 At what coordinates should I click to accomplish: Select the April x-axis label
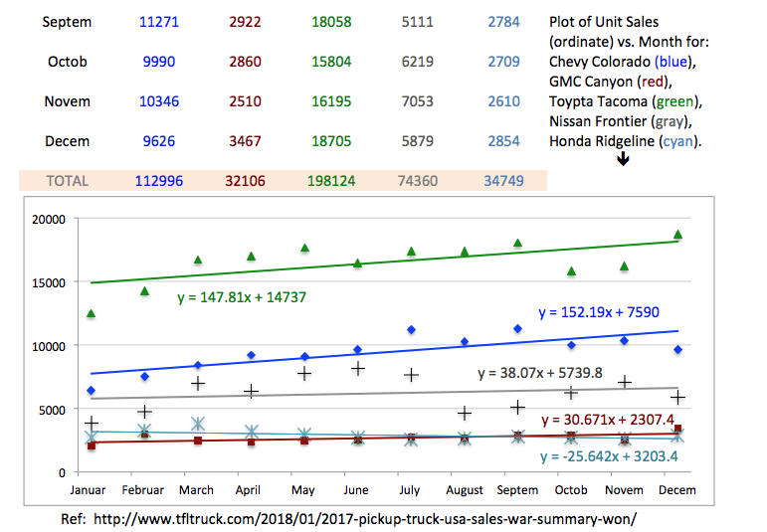coord(248,490)
